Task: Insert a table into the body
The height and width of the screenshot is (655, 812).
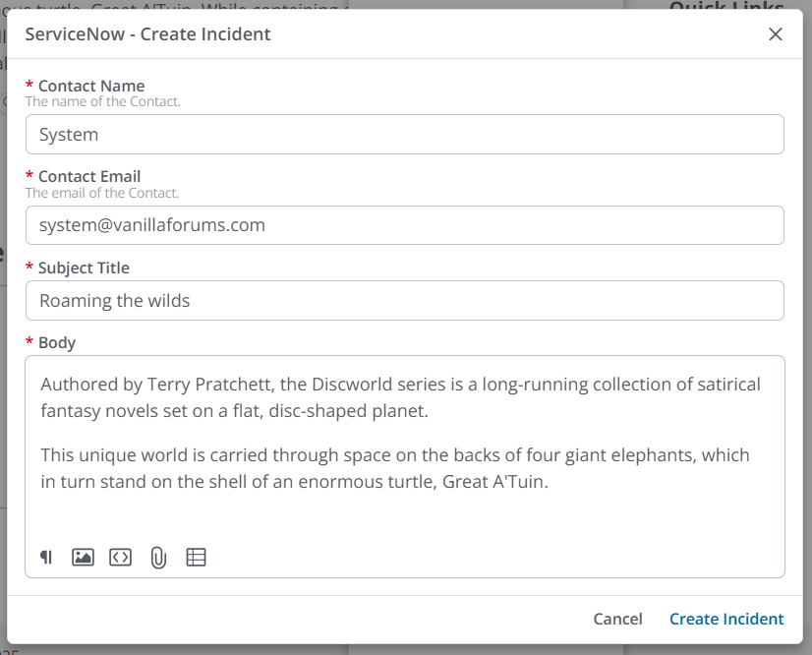Action: pos(196,558)
